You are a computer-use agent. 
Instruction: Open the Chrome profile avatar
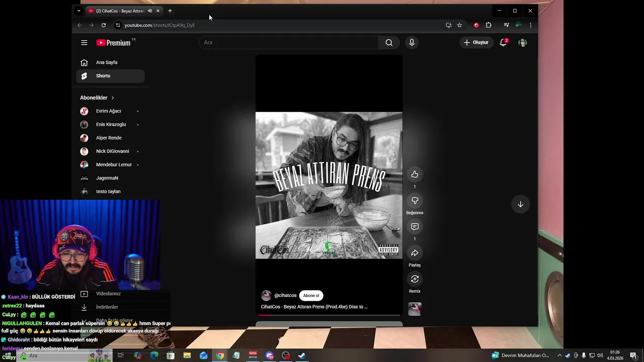tap(518, 25)
